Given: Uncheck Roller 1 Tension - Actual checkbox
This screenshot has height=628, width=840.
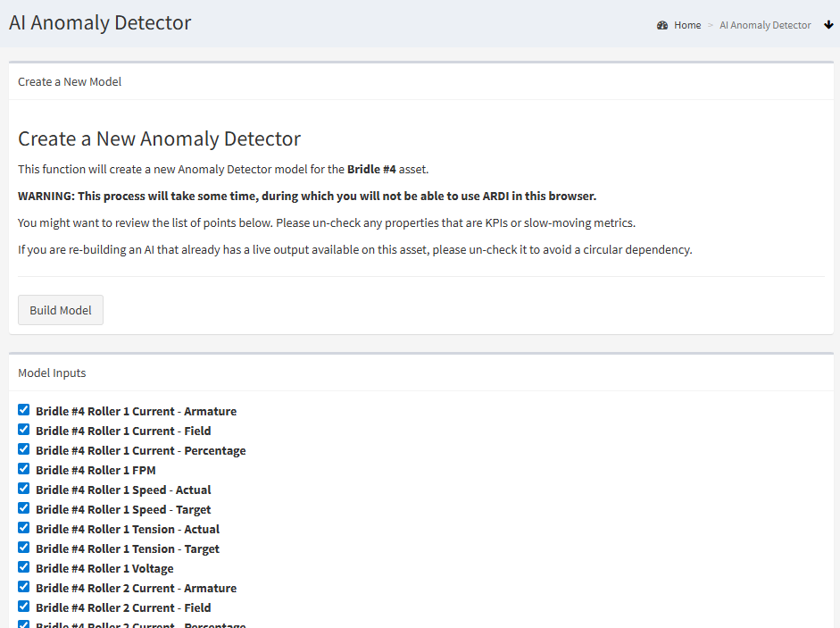Looking at the screenshot, I should click(x=24, y=528).
